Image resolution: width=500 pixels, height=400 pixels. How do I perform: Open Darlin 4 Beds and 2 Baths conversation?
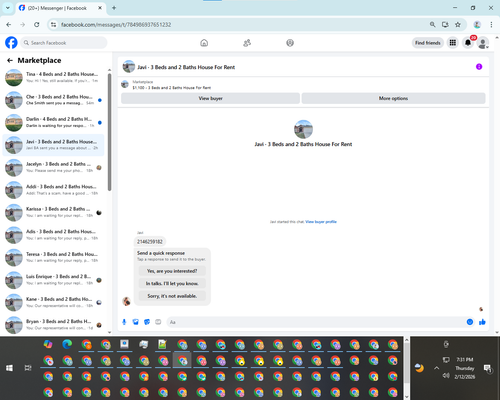(53, 122)
